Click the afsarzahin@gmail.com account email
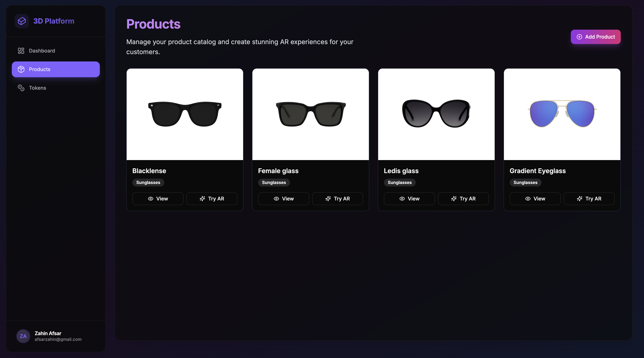Image resolution: width=644 pixels, height=358 pixels. [58, 339]
